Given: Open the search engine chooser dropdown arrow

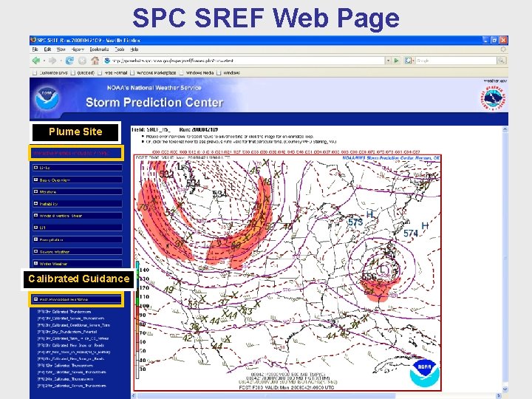Looking at the screenshot, I should (413, 61).
